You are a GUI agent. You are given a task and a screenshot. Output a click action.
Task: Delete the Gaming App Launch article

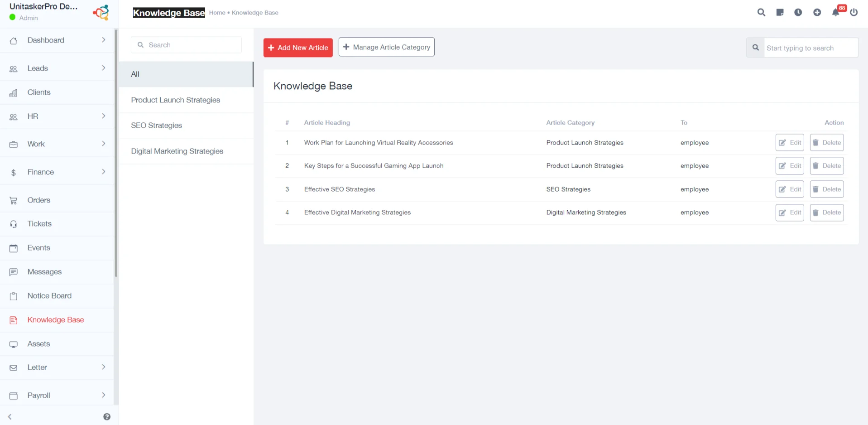[827, 166]
